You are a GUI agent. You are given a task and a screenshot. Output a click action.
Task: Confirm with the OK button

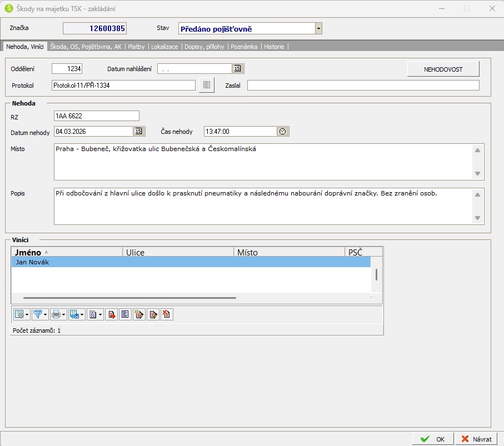433,439
